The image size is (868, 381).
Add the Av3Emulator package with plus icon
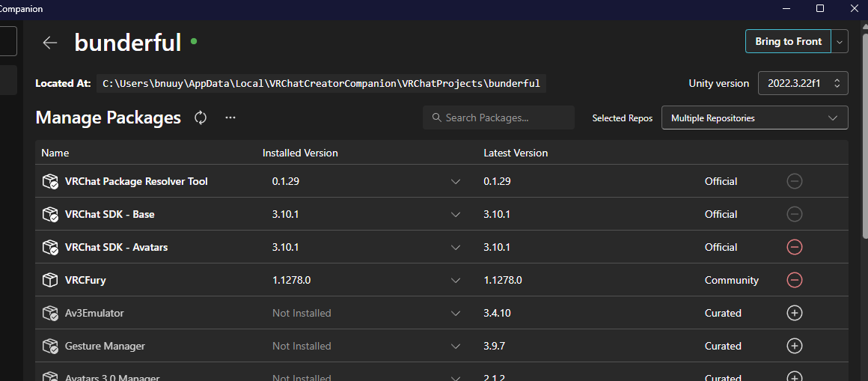(x=795, y=313)
